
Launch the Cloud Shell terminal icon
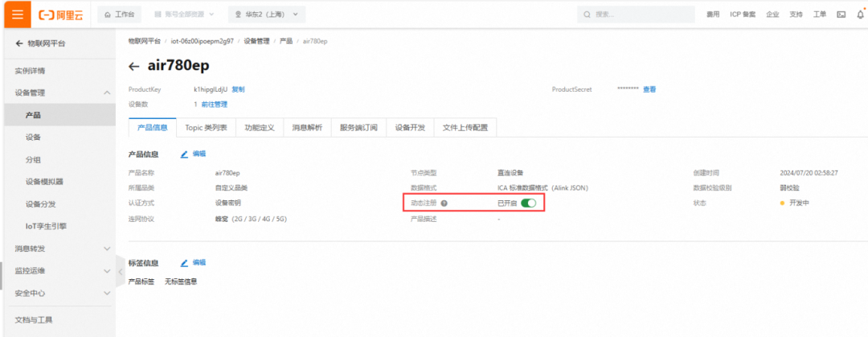pos(841,14)
